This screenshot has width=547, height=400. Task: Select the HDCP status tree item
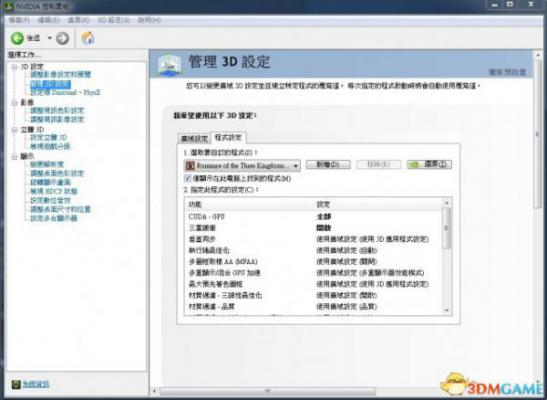pos(54,191)
